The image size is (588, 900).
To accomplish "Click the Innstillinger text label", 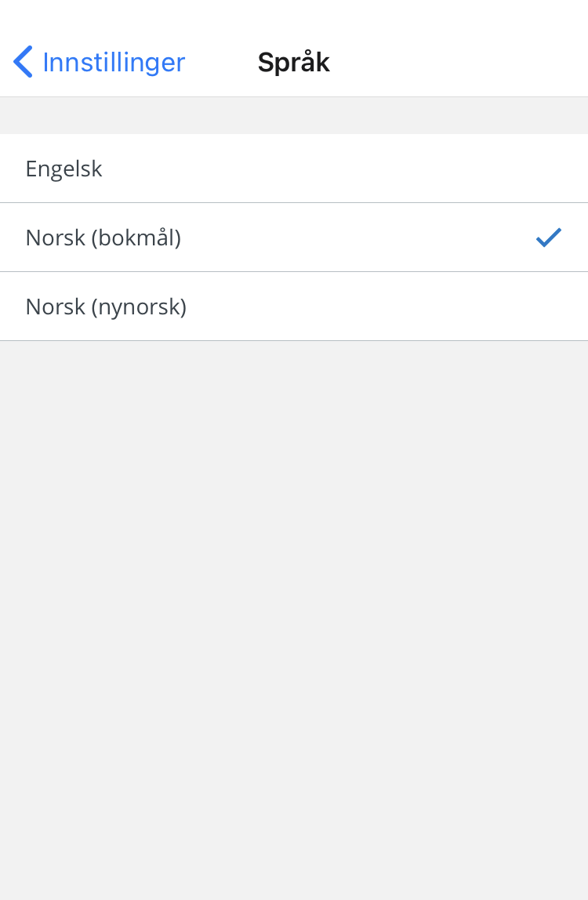I will click(x=114, y=62).
